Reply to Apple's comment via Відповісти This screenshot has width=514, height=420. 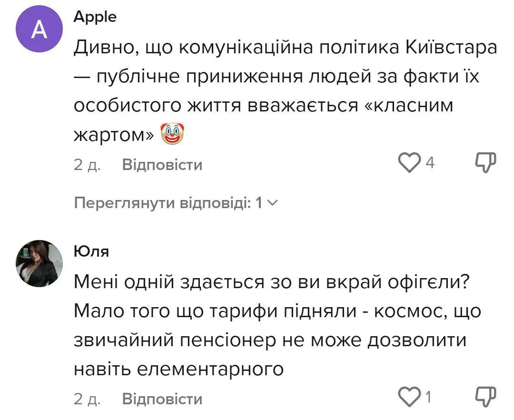point(162,165)
